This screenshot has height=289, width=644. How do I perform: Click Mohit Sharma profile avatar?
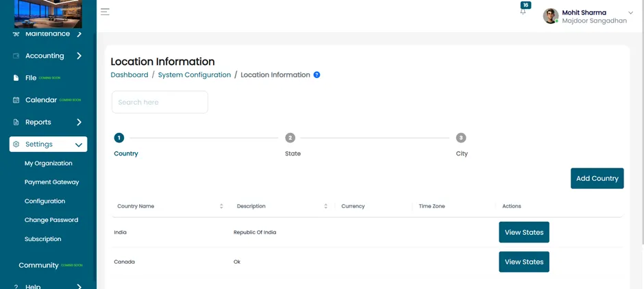point(550,16)
